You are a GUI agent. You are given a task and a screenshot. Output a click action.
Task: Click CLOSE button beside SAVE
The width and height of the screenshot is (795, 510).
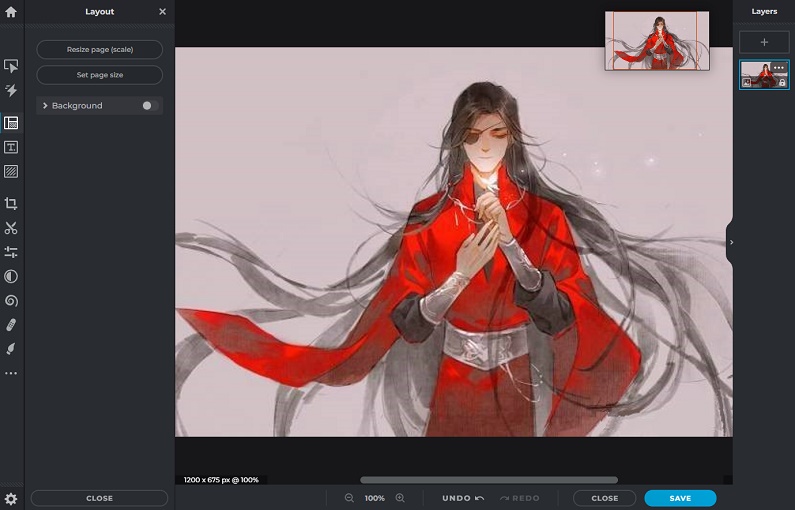pos(604,498)
